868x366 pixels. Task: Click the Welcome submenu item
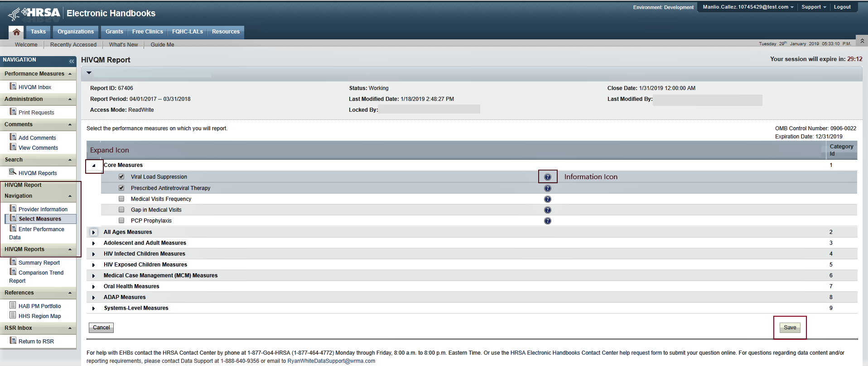(26, 45)
